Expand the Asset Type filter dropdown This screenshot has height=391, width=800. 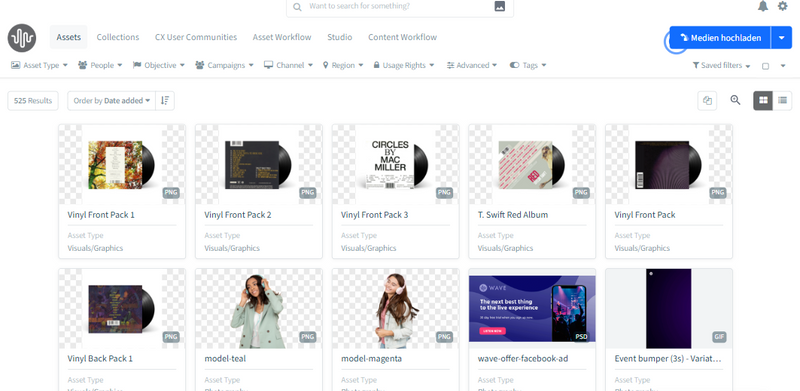pos(39,65)
